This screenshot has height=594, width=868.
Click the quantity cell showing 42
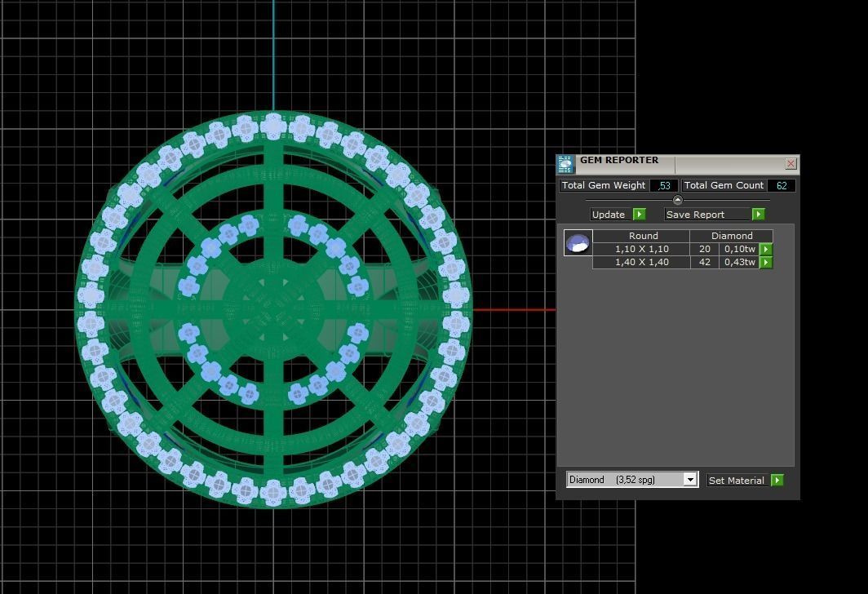pos(705,263)
